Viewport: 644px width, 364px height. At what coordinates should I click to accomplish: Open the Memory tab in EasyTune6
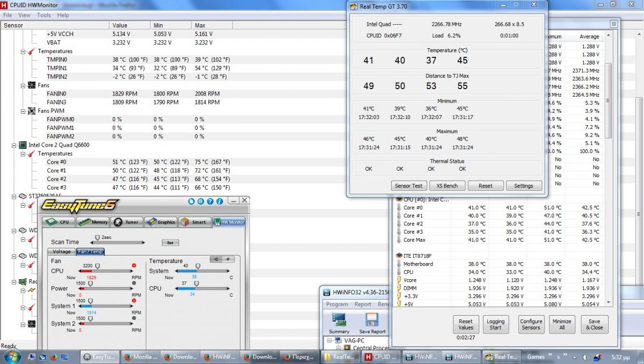[93, 222]
